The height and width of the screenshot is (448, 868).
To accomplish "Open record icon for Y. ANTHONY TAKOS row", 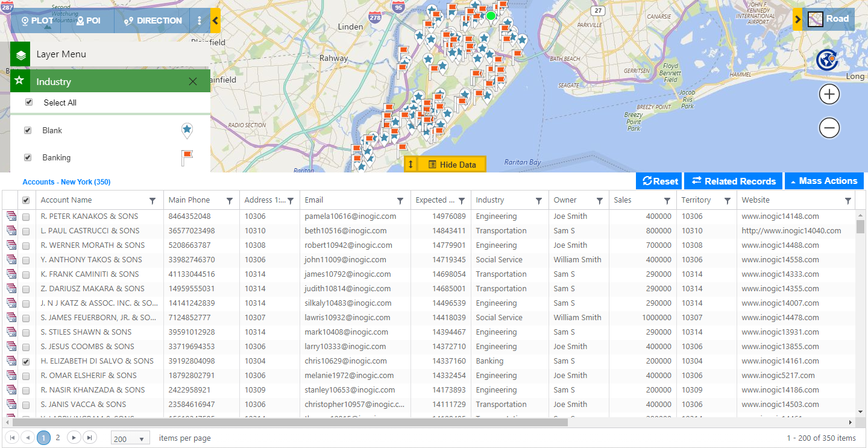I will (x=11, y=259).
